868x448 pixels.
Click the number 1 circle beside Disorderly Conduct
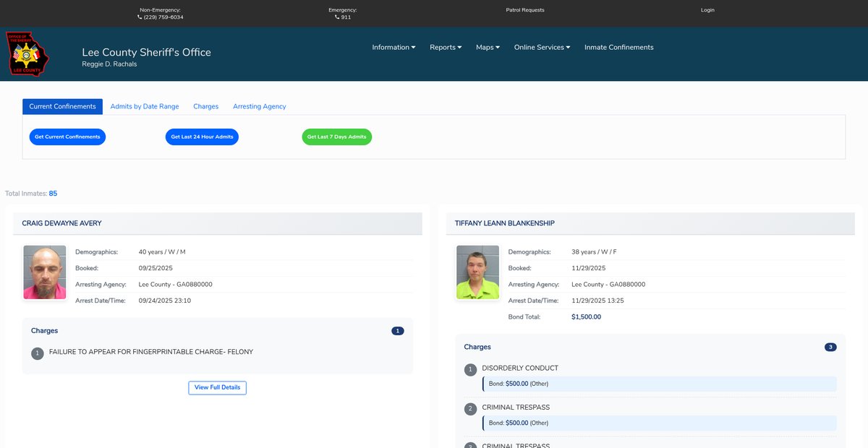pos(471,370)
